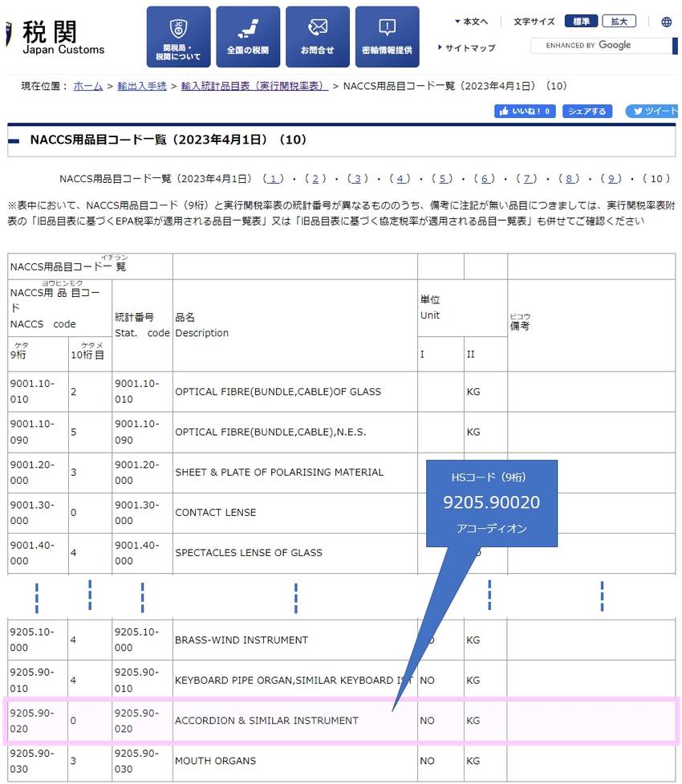Set text size to 拡大

(x=619, y=21)
